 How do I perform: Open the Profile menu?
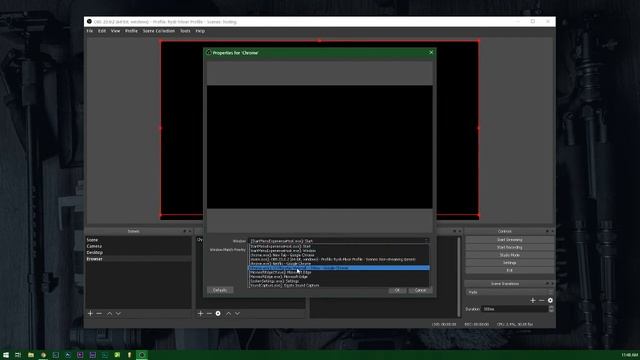point(131,31)
